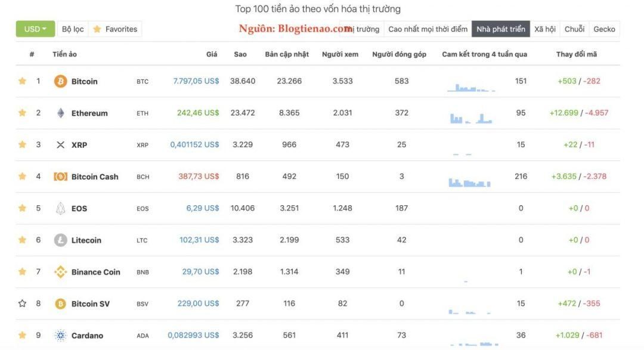Click the Bitcoin price 7.797,05 US$
Viewport: 644px width, 350px height.
(196, 81)
